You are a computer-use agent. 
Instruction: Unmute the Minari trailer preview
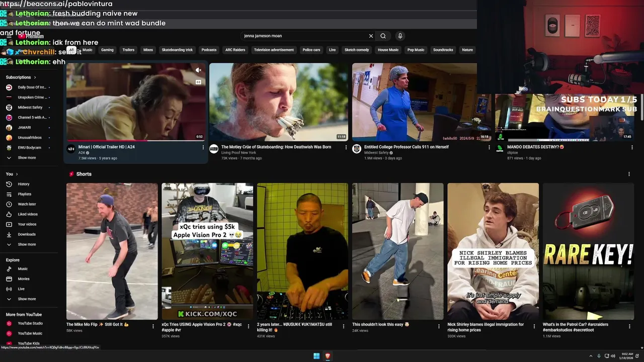[198, 70]
